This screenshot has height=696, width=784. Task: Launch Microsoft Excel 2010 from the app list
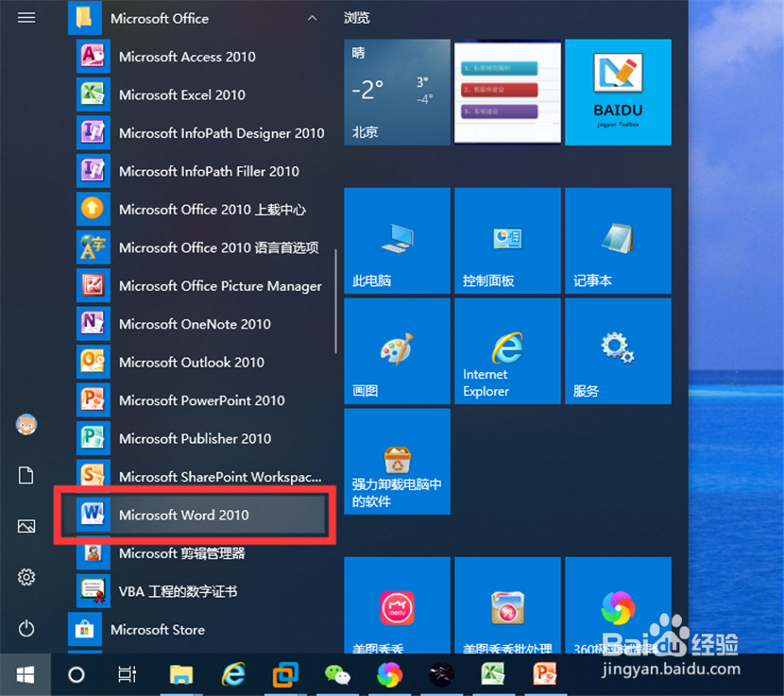pyautogui.click(x=200, y=95)
